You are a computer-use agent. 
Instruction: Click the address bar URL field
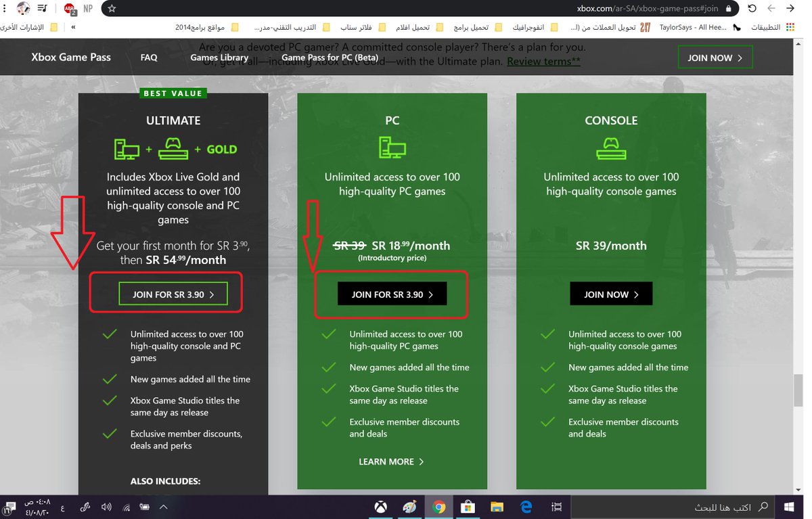coord(420,9)
